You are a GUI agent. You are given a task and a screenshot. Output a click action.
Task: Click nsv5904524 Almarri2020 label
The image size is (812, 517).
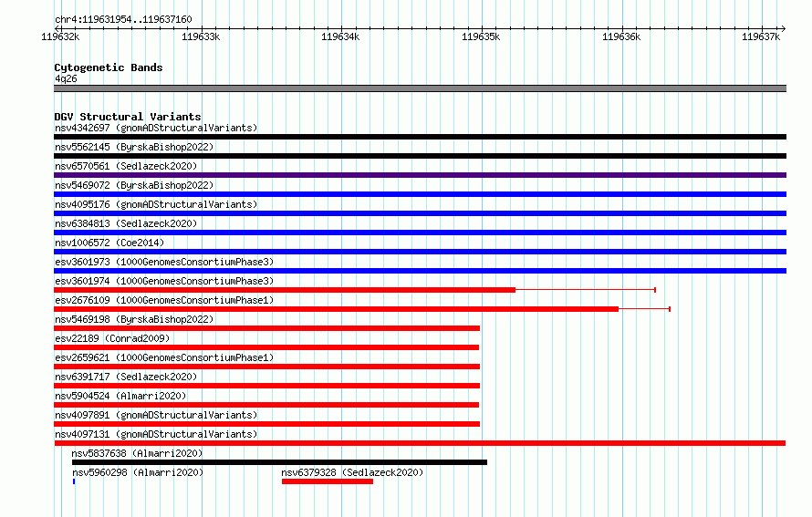coord(120,396)
